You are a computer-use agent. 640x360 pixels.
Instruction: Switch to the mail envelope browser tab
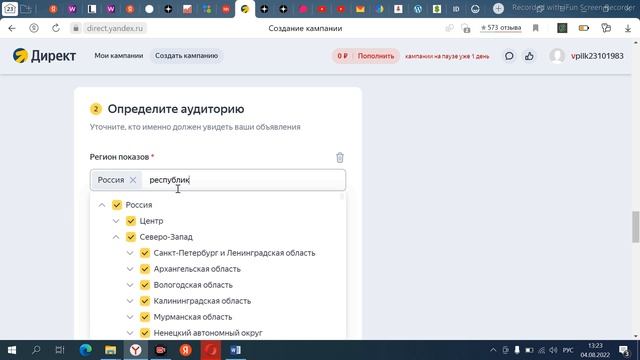tap(360, 9)
